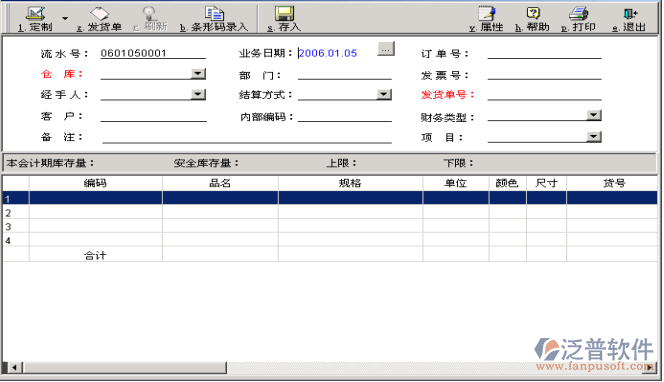Expand the arrow next to 定制
The height and width of the screenshot is (382, 664).
pyautogui.click(x=65, y=18)
